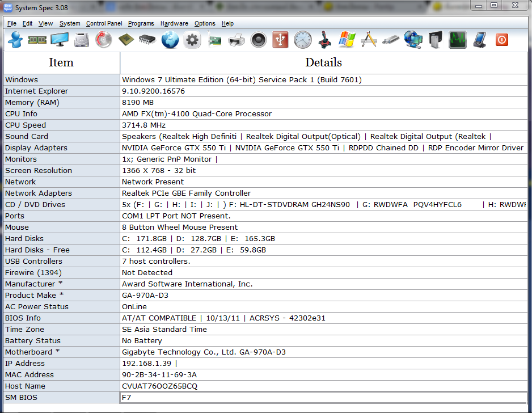The image size is (532, 413).
Task: Open the View menu
Action: 45,23
